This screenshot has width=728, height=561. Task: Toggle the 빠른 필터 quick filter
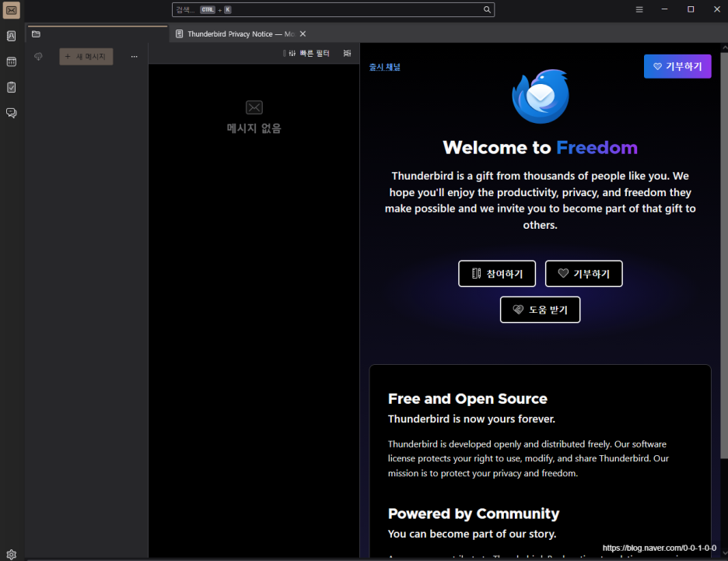(x=309, y=54)
